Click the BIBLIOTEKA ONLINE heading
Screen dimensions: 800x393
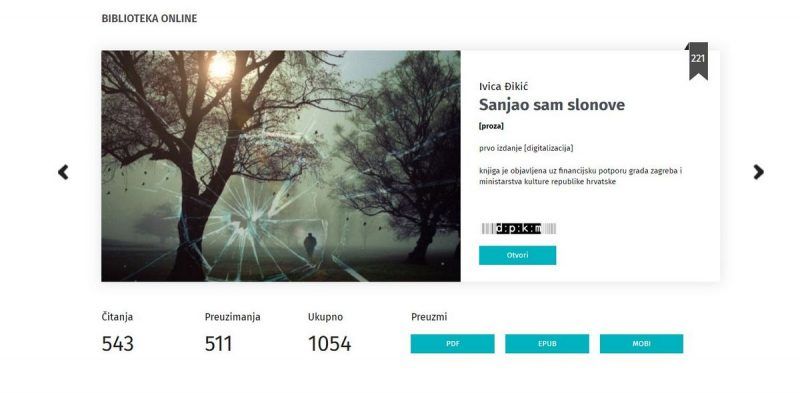[149, 19]
